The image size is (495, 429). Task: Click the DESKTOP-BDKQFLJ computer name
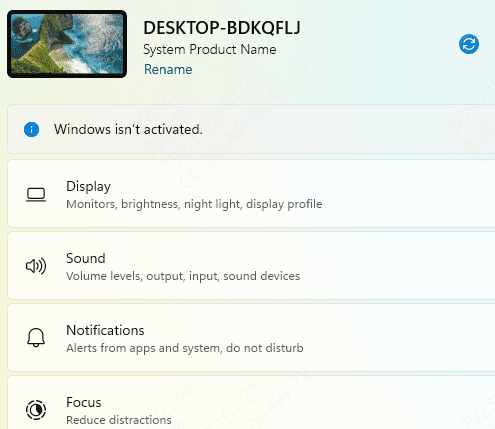tap(222, 28)
